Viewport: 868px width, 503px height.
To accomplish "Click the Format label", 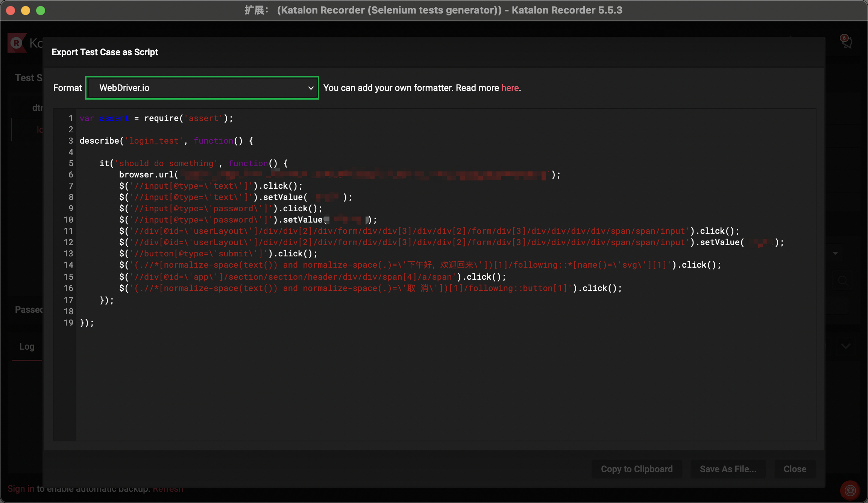I will tap(67, 88).
